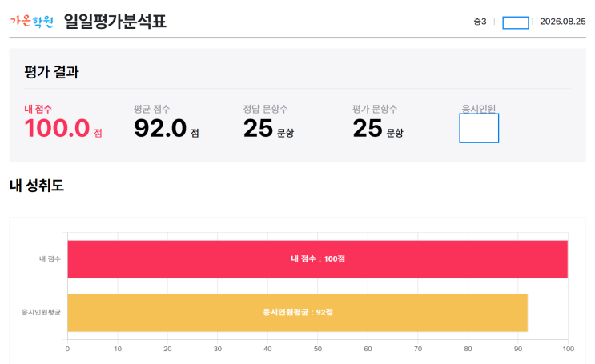Select the 일일평가분석표 title
595x364 pixels.
coord(115,22)
